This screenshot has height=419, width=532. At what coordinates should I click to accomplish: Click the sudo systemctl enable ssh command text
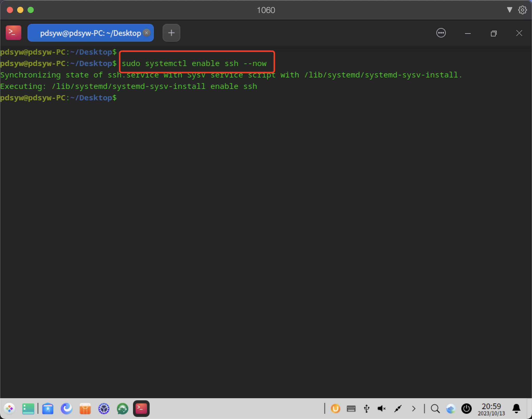(x=194, y=63)
